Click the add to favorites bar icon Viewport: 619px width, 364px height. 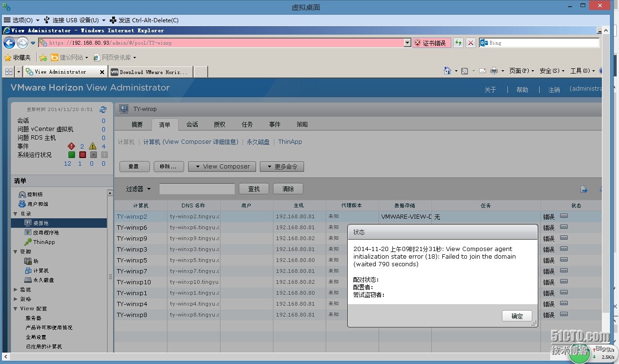pos(43,57)
